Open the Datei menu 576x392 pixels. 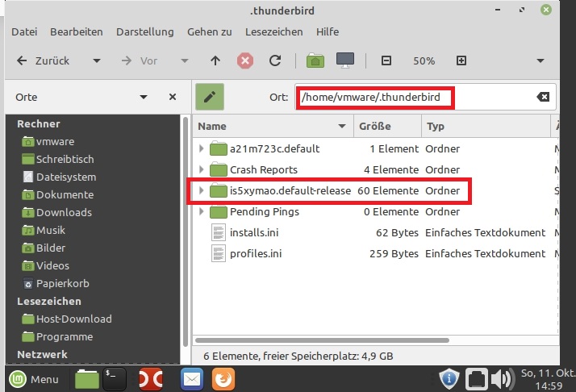(x=24, y=32)
